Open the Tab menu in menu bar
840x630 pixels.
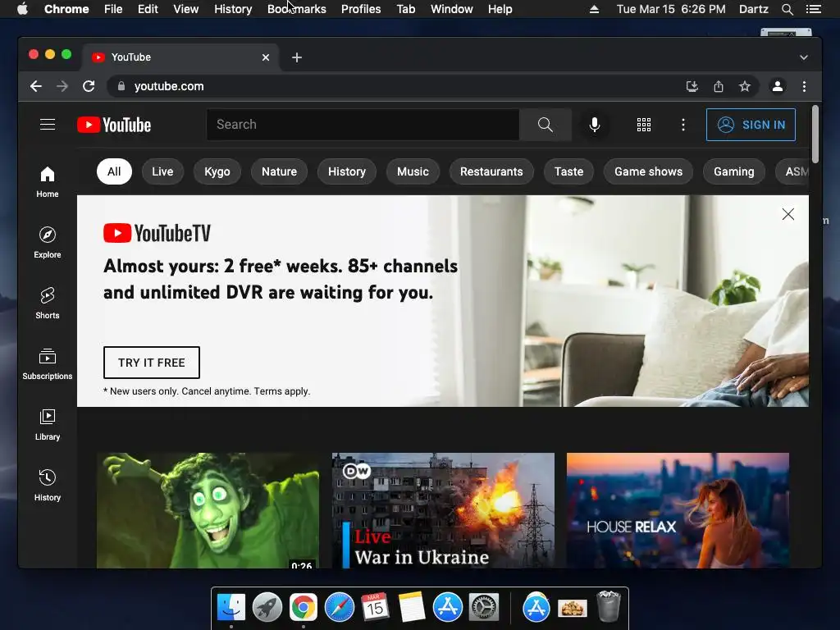pos(405,9)
